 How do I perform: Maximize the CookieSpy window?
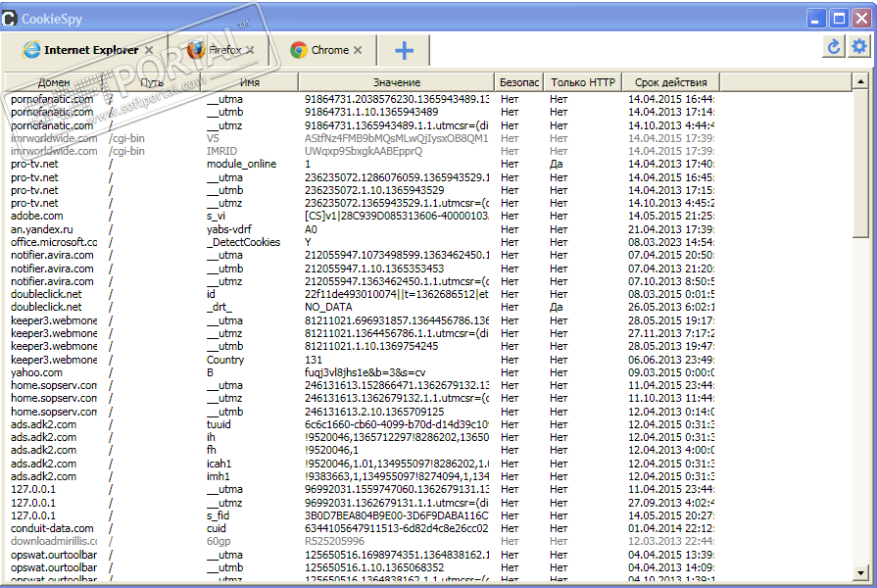[x=839, y=19]
